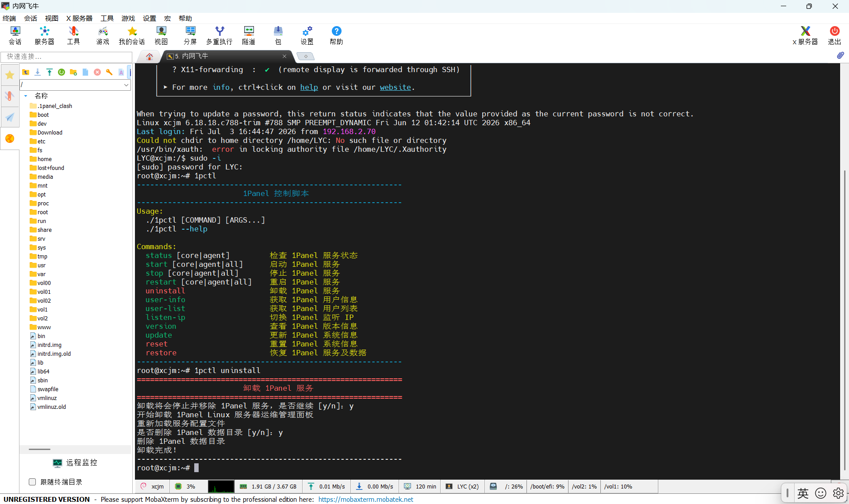Select the Download folder

point(46,132)
